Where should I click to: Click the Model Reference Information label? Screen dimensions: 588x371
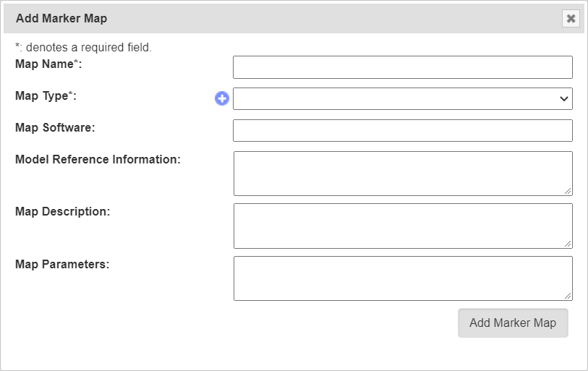[98, 160]
